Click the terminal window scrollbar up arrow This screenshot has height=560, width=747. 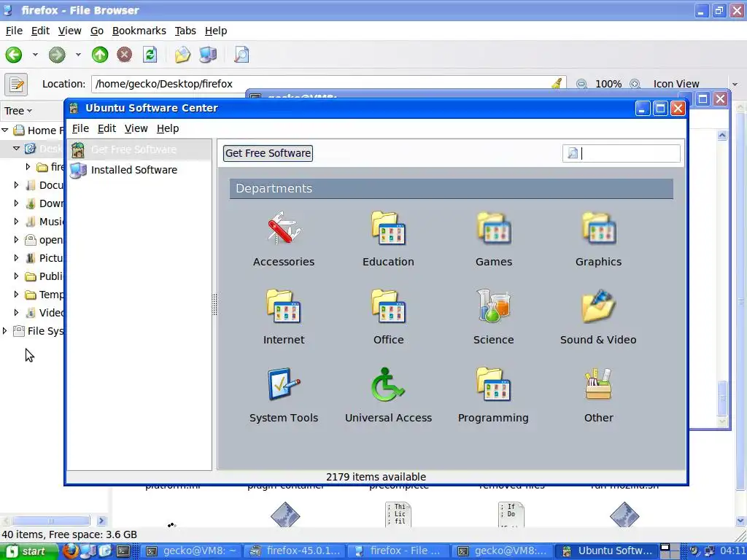point(722,136)
